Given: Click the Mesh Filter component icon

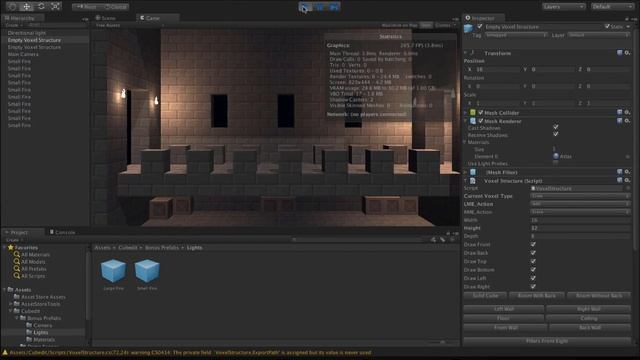Looking at the screenshot, I should pyautogui.click(x=473, y=172).
